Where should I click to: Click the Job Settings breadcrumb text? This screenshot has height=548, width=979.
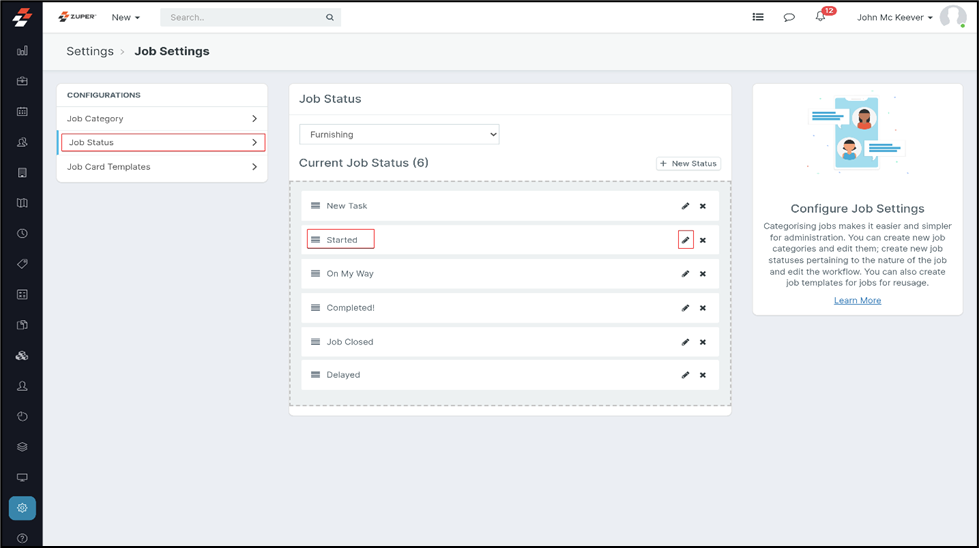[x=172, y=51]
